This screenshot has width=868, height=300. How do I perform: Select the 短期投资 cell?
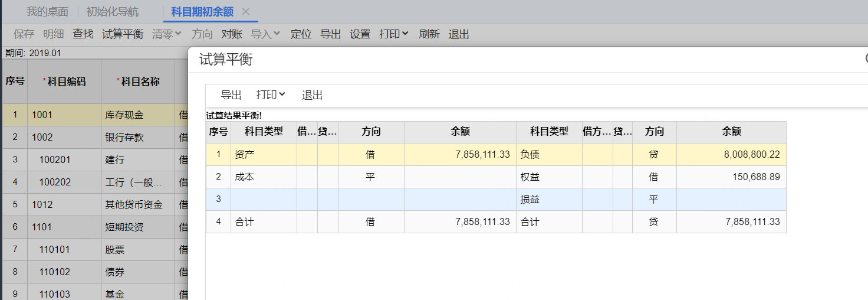tap(138, 227)
